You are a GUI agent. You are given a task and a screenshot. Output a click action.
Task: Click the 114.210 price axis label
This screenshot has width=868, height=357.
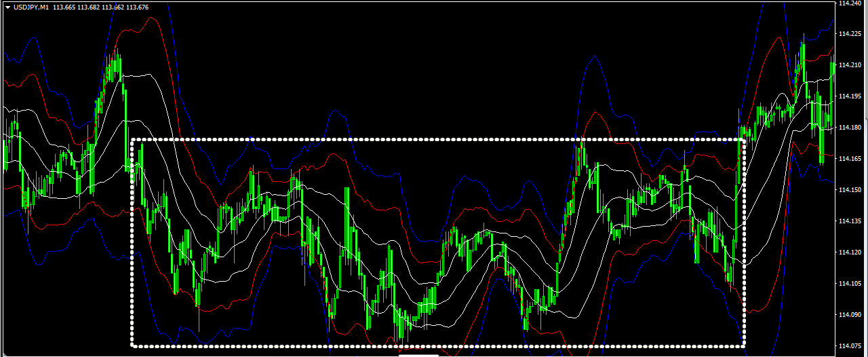tap(850, 65)
